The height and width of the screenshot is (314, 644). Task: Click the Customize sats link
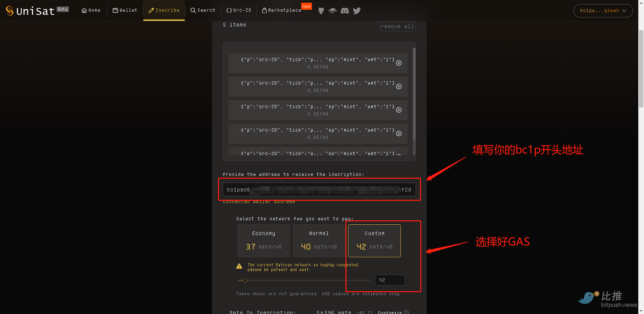coord(390,312)
